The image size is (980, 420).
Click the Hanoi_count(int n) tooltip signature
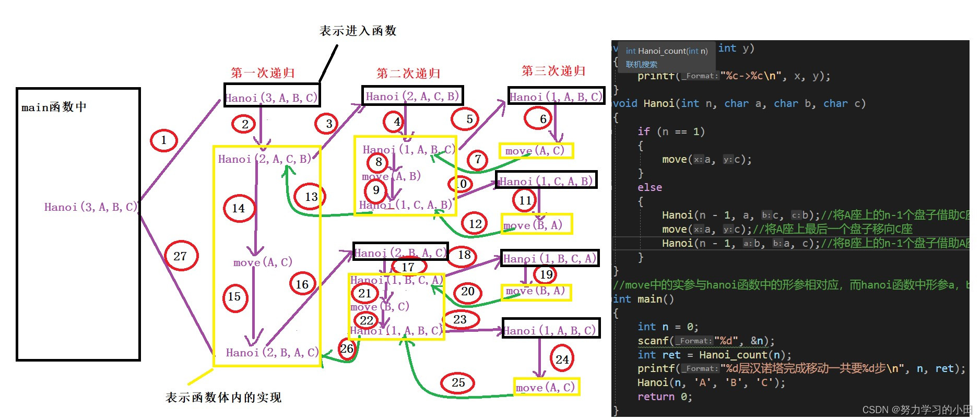point(667,51)
